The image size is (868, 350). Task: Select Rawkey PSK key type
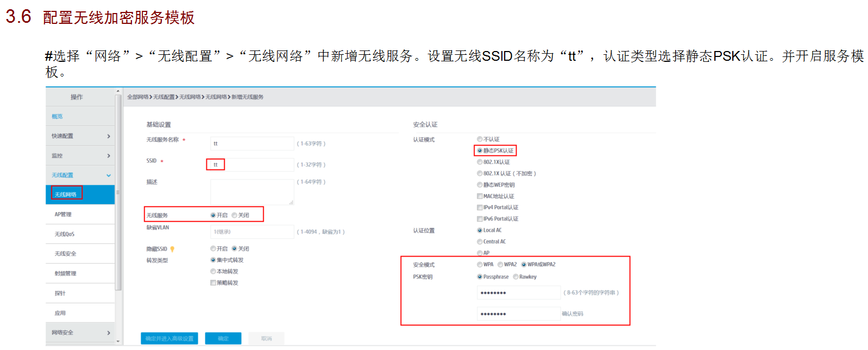(515, 277)
